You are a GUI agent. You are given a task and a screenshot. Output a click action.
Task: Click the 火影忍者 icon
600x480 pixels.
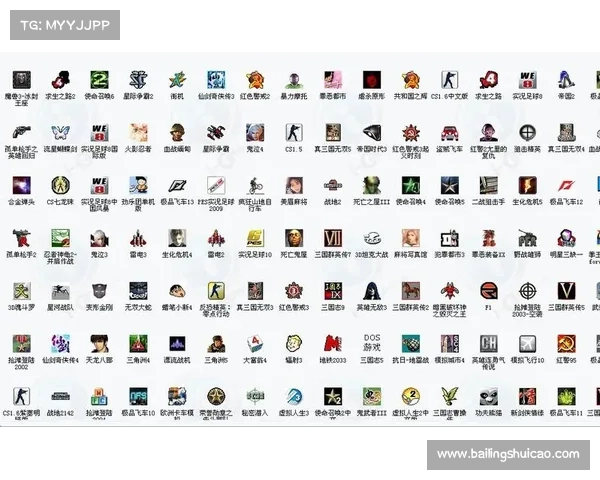tap(138, 132)
